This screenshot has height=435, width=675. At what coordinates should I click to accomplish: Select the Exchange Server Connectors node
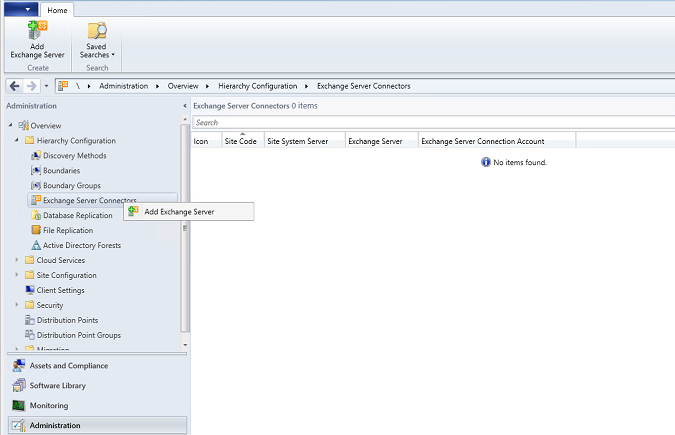pyautogui.click(x=102, y=200)
